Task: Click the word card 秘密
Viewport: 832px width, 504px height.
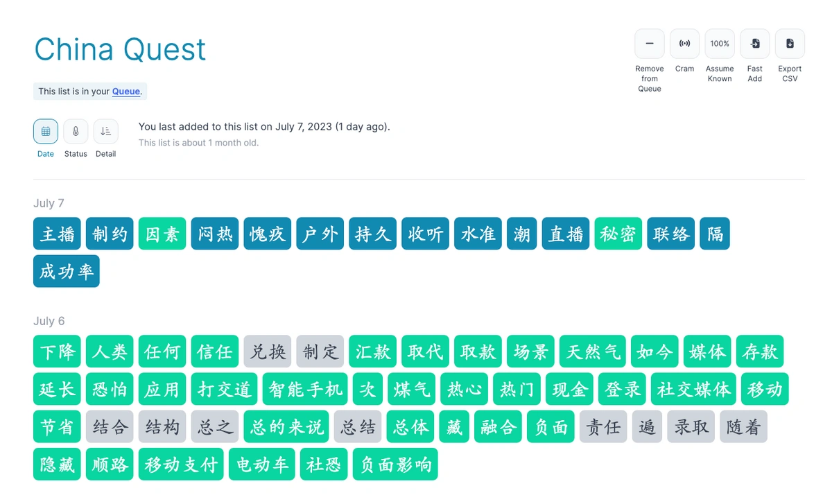Action: point(618,234)
